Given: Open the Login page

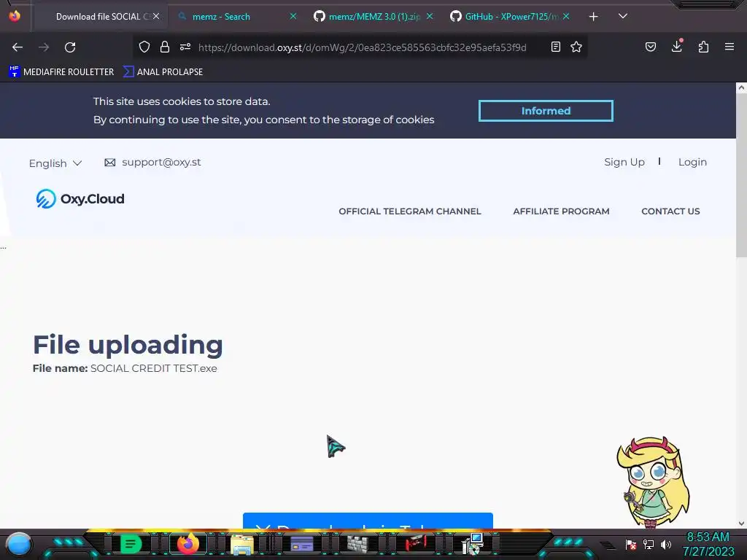Looking at the screenshot, I should 692,162.
